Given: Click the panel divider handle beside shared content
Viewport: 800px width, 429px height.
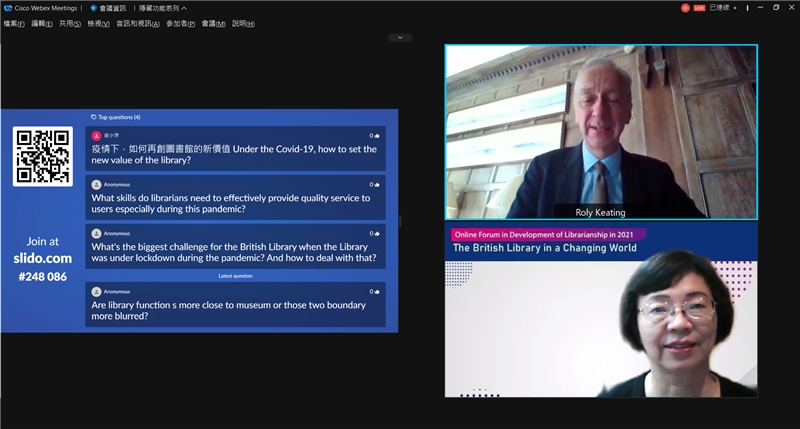Looking at the screenshot, I should [x=400, y=221].
